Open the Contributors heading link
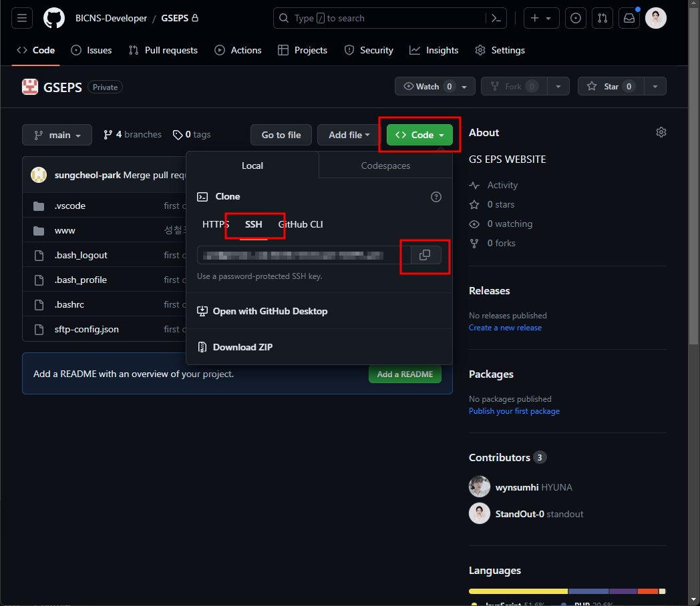 pos(508,458)
